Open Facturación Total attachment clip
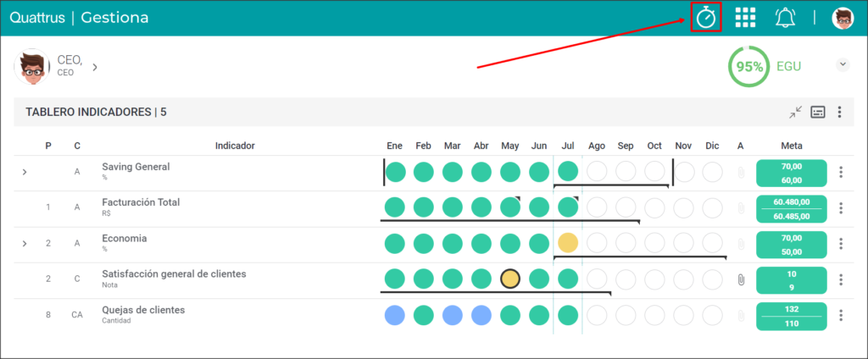Screen dimensions: 868x359 741,208
